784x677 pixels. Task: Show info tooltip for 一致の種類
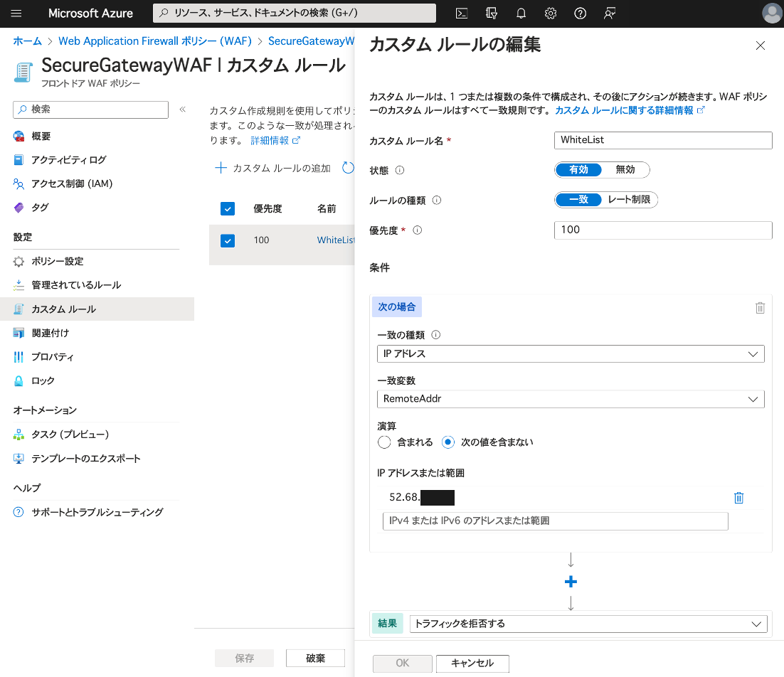(x=436, y=335)
